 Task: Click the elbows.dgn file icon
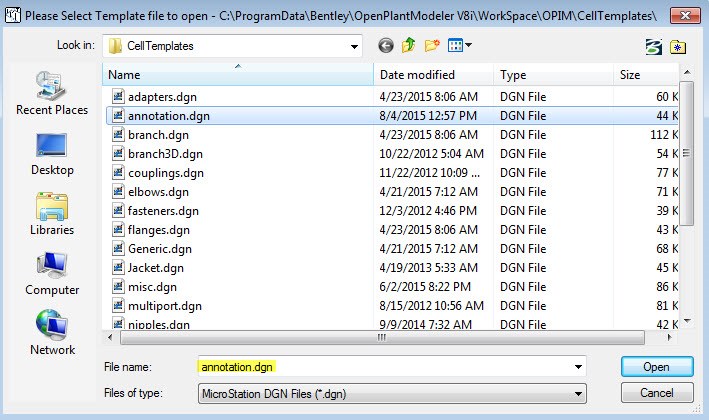118,191
